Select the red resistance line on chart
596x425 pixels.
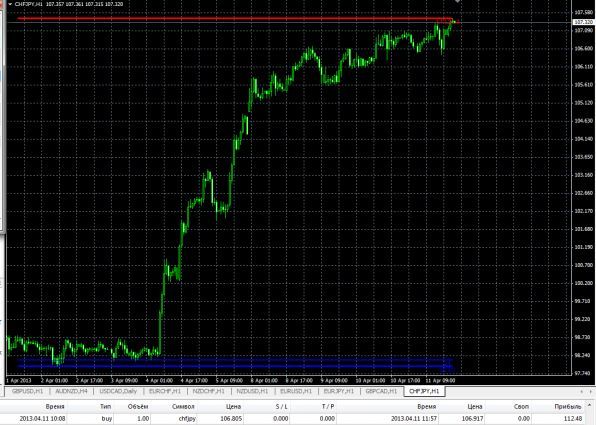236,18
